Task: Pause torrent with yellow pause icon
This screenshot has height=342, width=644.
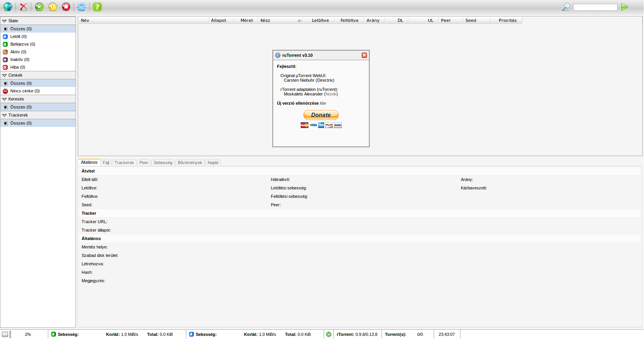Action: tap(52, 7)
